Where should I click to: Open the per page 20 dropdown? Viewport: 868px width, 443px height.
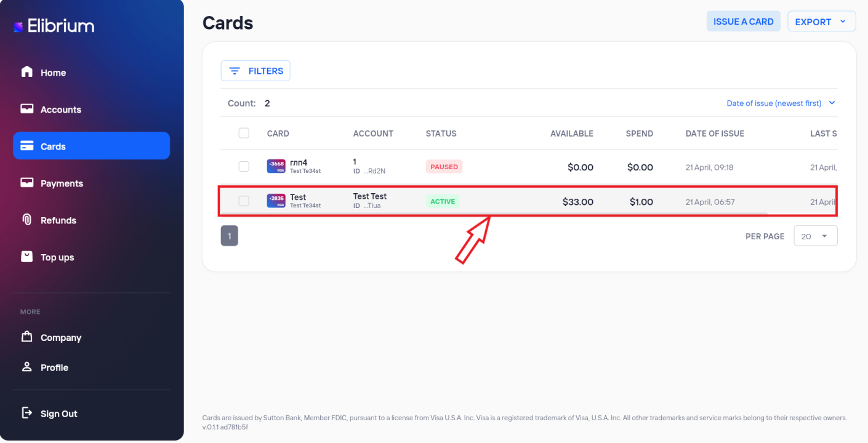(816, 236)
